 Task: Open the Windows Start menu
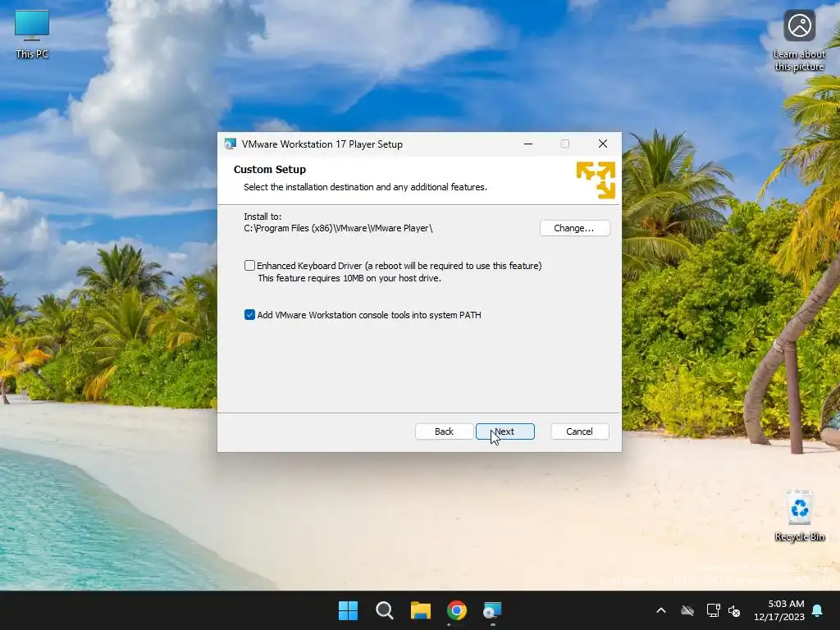(348, 610)
